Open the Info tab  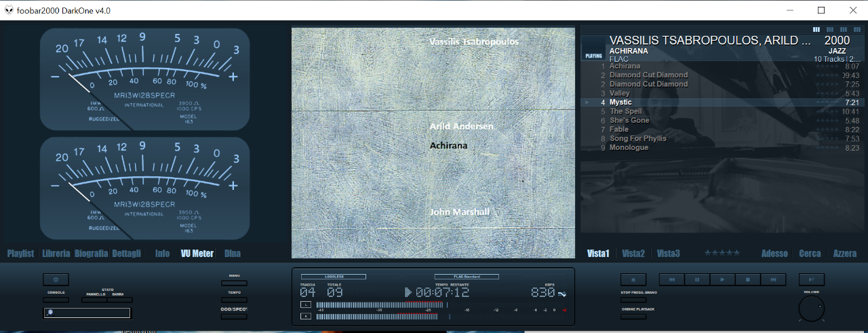(163, 254)
